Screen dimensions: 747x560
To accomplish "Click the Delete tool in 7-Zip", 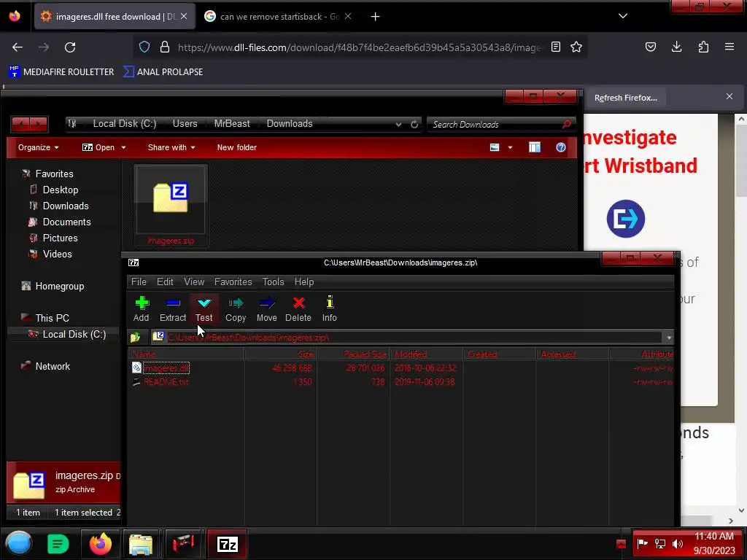I will (x=298, y=309).
